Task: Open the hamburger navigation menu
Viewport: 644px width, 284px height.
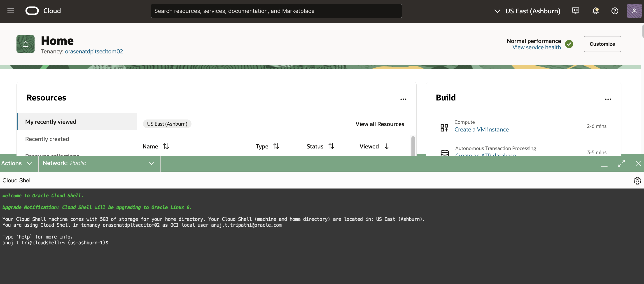Action: point(11,11)
